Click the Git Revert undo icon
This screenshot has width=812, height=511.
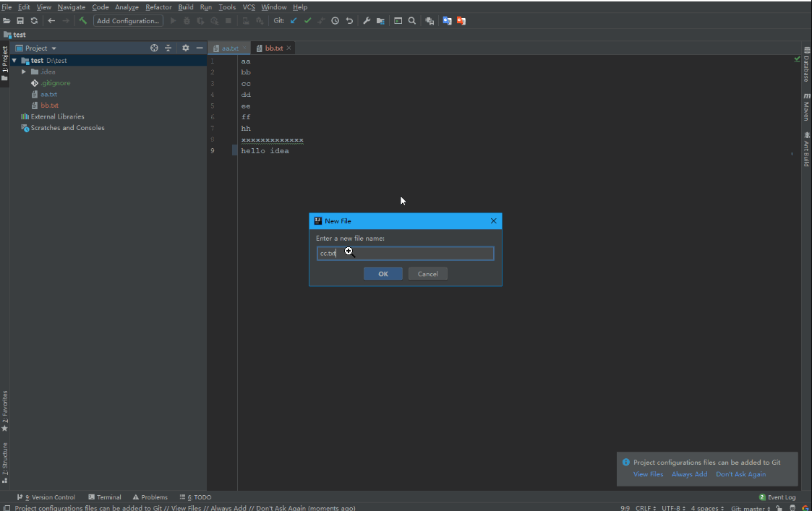[349, 21]
